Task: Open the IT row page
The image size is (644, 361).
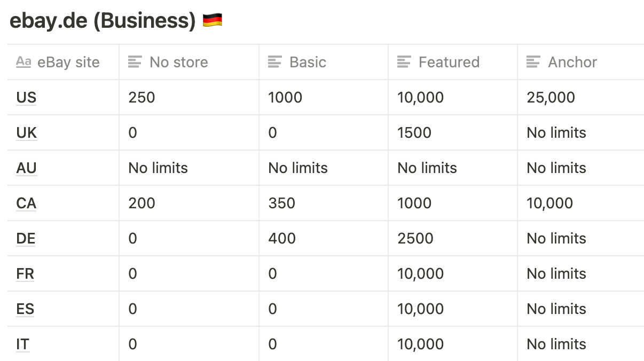Action: [22, 344]
